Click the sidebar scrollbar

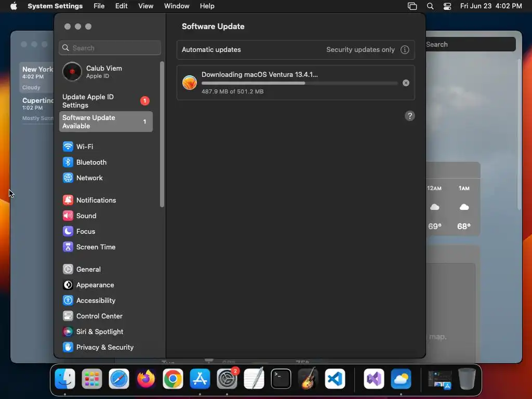click(x=162, y=135)
